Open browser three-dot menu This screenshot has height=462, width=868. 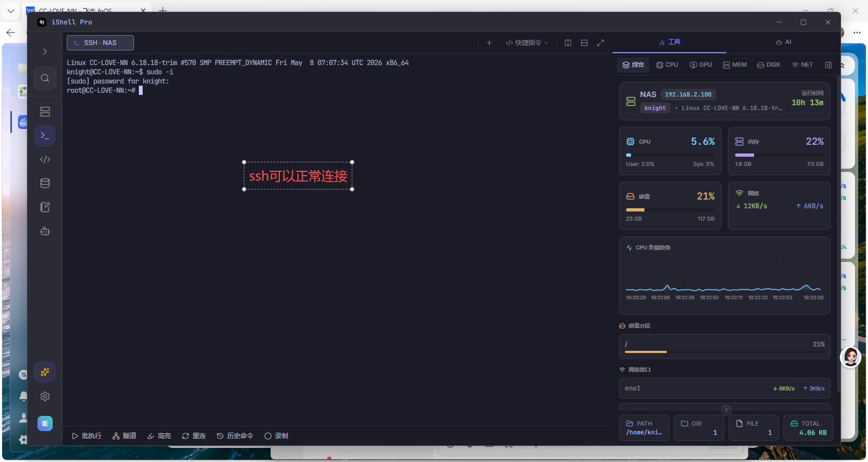tap(857, 33)
